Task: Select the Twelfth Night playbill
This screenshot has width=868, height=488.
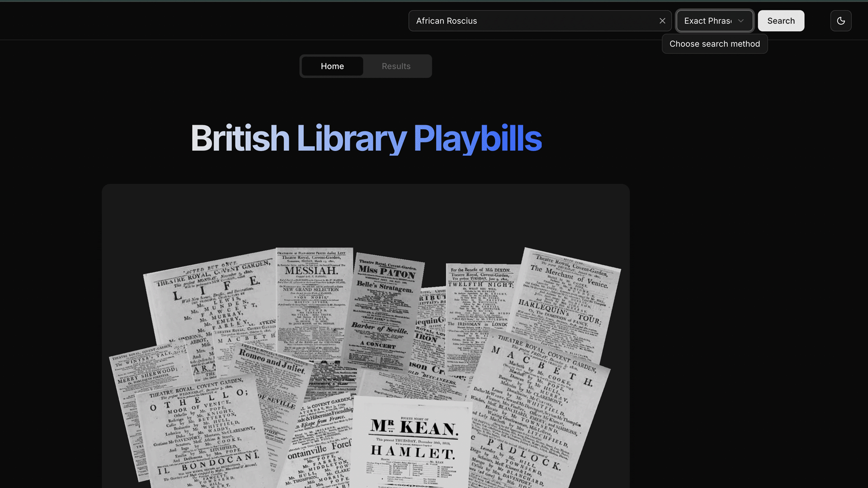Action: click(x=479, y=289)
